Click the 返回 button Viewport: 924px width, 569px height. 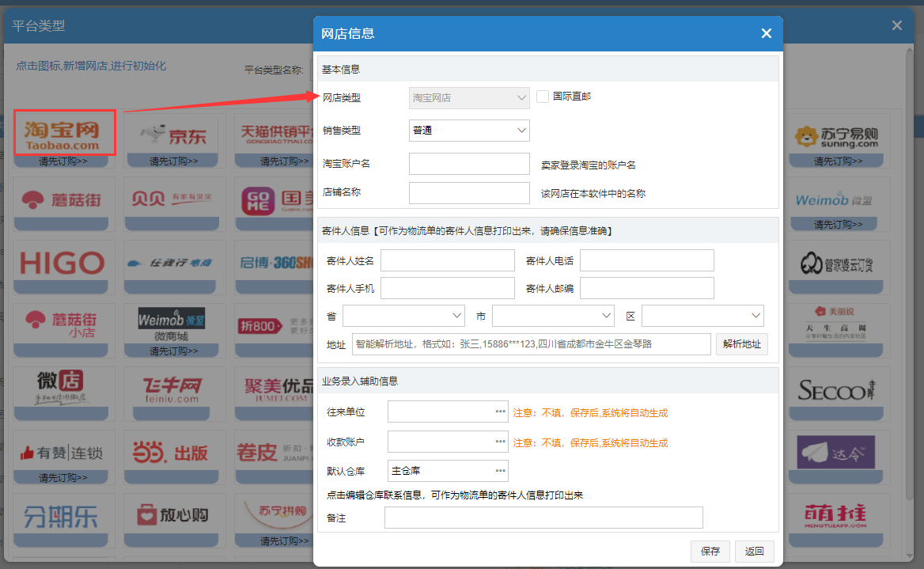(754, 551)
